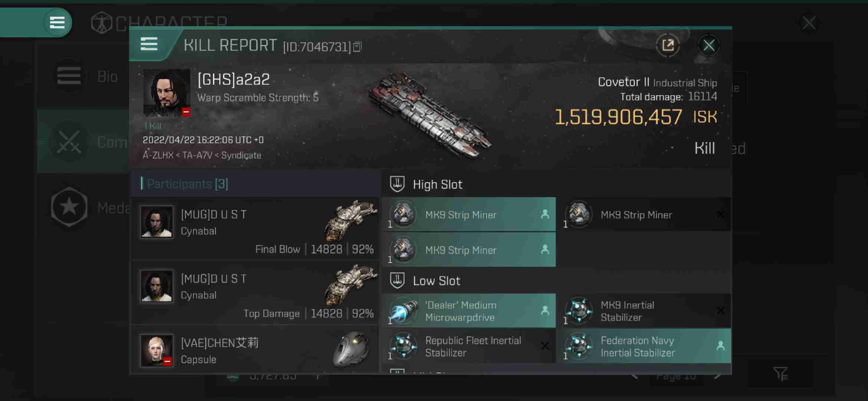Click the High Slot shield icon
This screenshot has width=868, height=401.
pyautogui.click(x=398, y=184)
